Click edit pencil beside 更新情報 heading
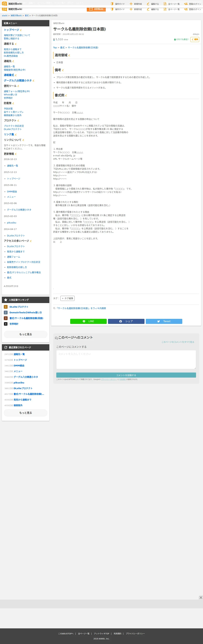 tap(16, 154)
